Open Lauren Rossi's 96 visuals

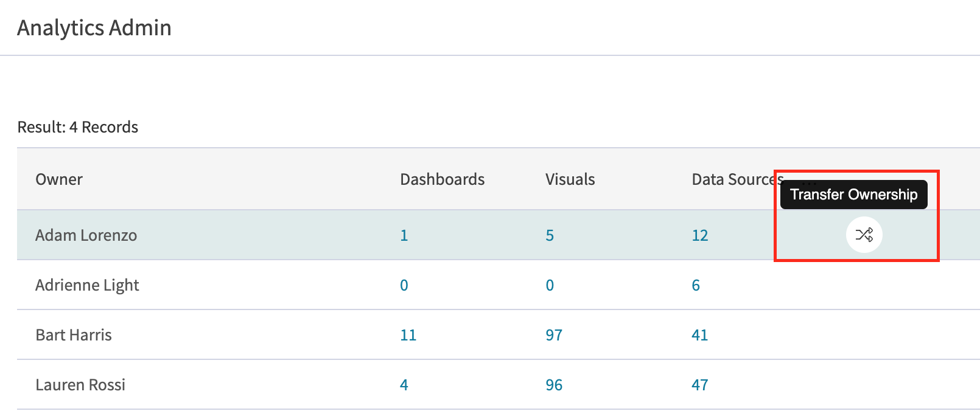(x=554, y=385)
